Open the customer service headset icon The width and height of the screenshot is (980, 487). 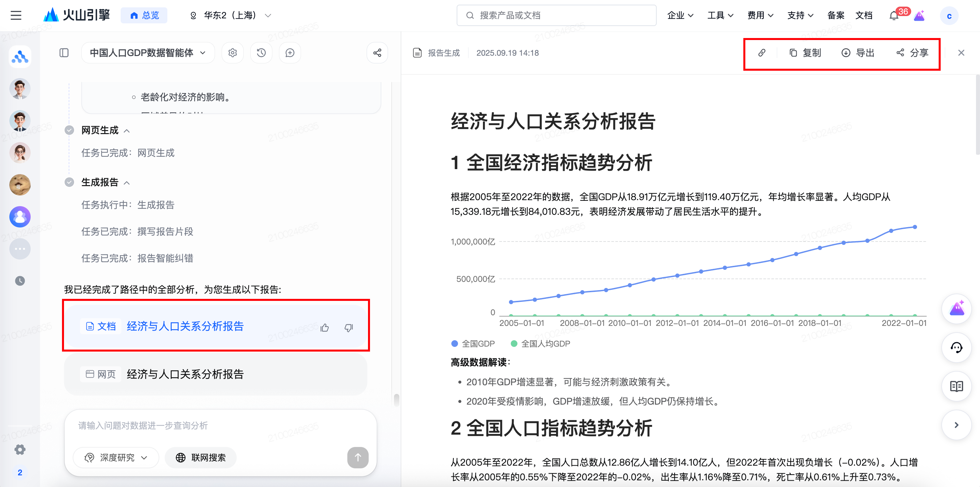coord(956,347)
